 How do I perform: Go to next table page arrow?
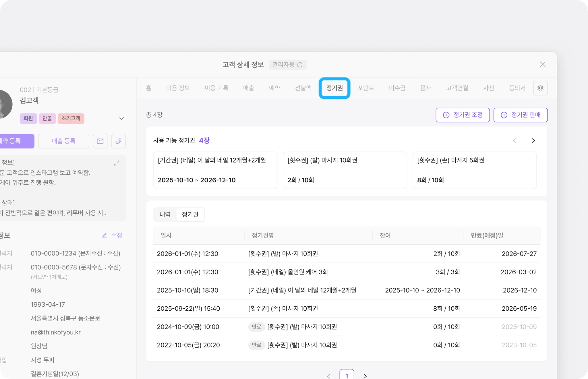point(365,376)
